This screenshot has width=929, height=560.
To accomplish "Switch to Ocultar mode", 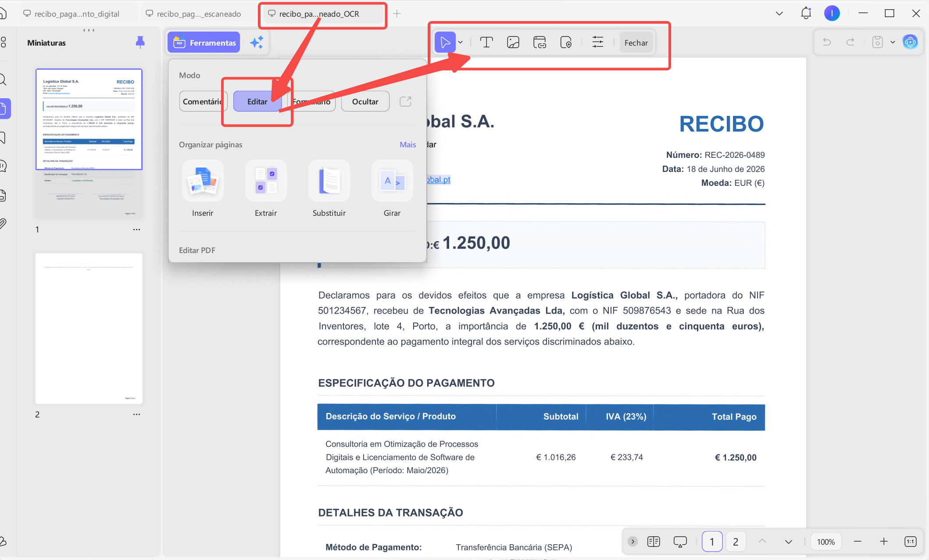I will point(365,101).
